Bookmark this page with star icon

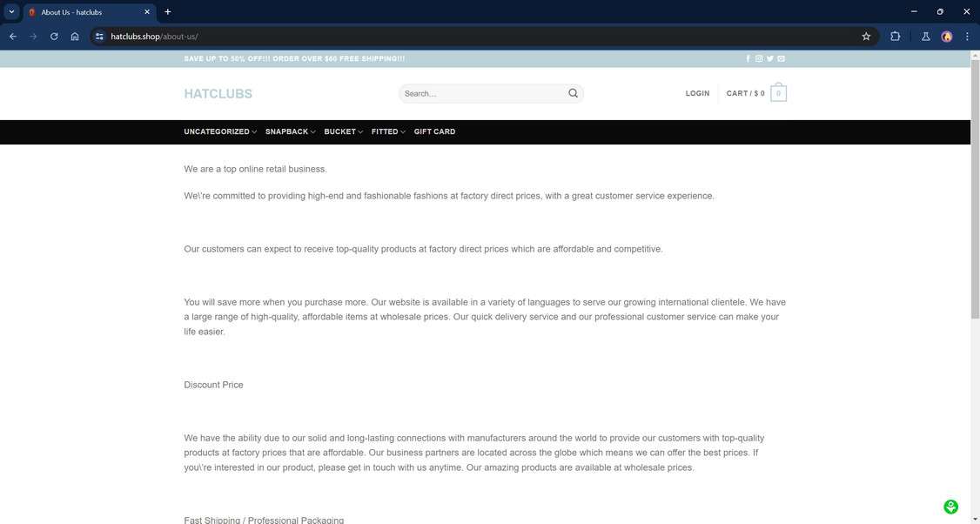coord(866,37)
